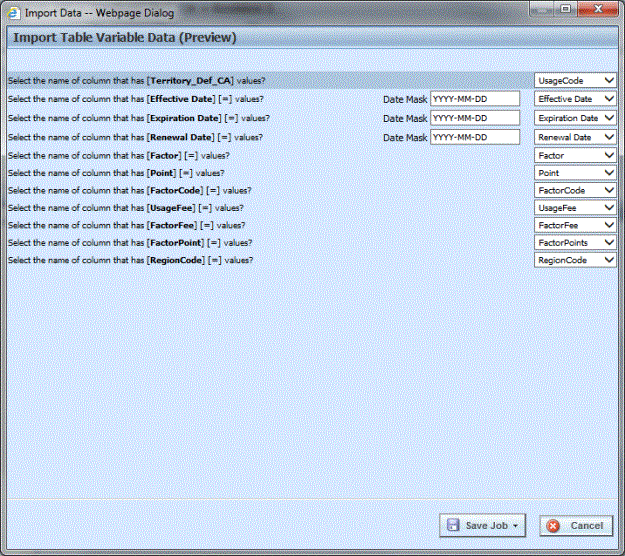Image resolution: width=625 pixels, height=556 pixels.
Task: Open the UsageFee column dropdown
Action: point(575,208)
